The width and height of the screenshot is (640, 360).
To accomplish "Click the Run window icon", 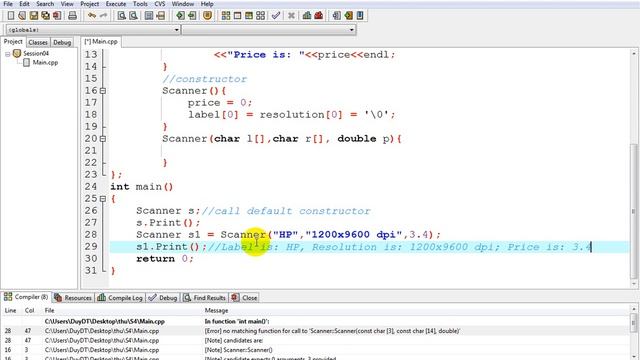I will [x=237, y=16].
